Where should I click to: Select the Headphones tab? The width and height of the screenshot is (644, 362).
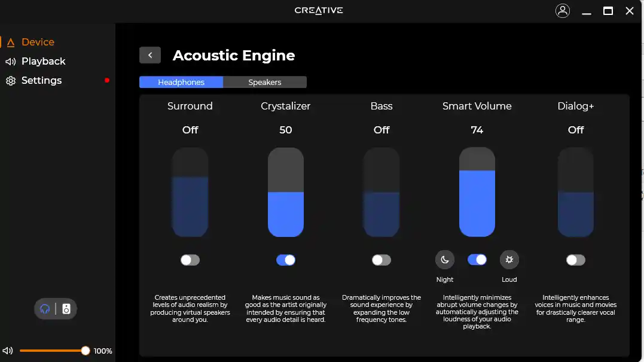181,82
